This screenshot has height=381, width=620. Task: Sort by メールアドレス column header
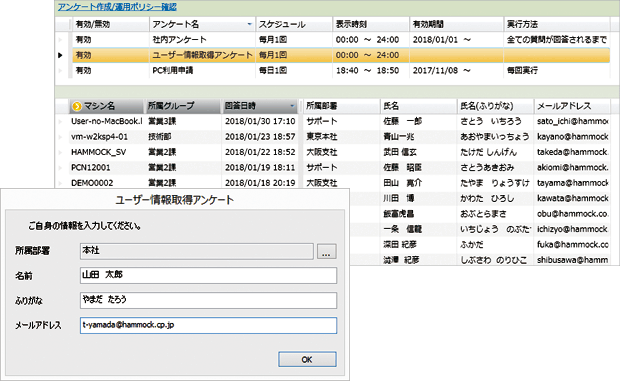572,106
